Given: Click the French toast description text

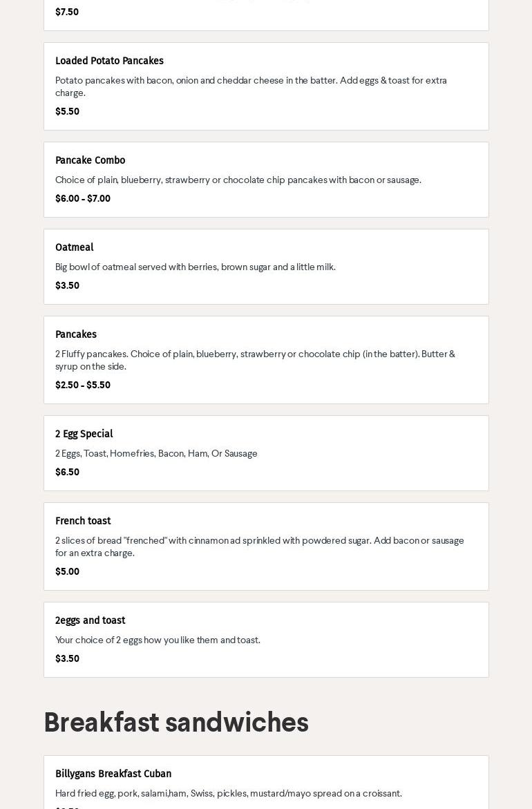Looking at the screenshot, I should (x=259, y=546).
